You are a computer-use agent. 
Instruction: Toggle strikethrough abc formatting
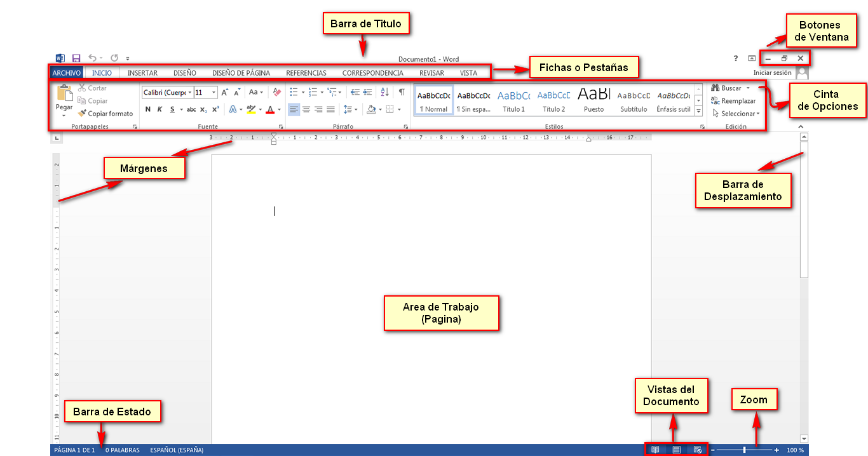coord(191,109)
